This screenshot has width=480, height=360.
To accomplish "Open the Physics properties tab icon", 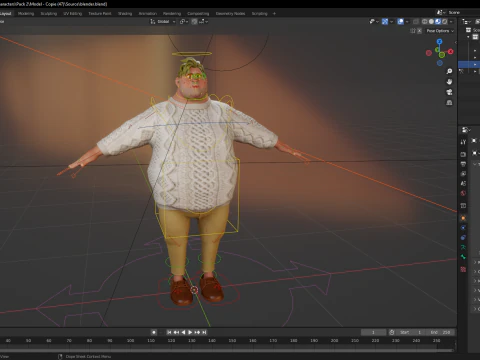I will [x=463, y=228].
